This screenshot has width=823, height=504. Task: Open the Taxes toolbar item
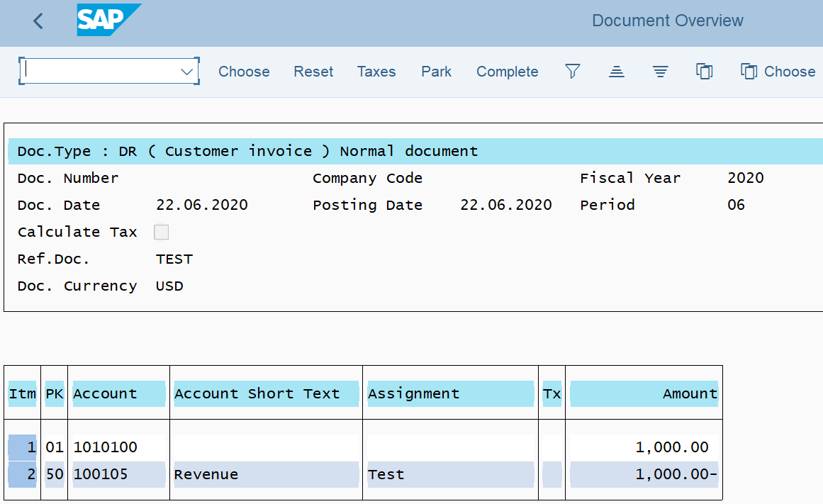pyautogui.click(x=376, y=72)
